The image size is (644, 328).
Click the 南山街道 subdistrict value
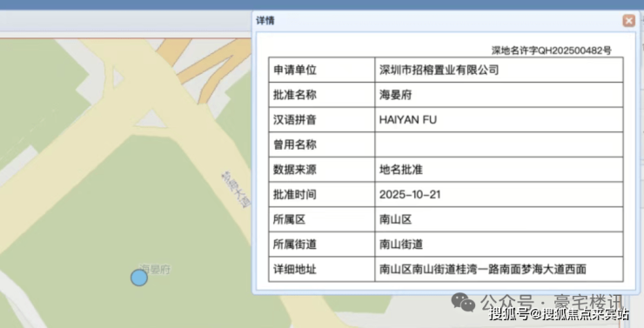[401, 244]
